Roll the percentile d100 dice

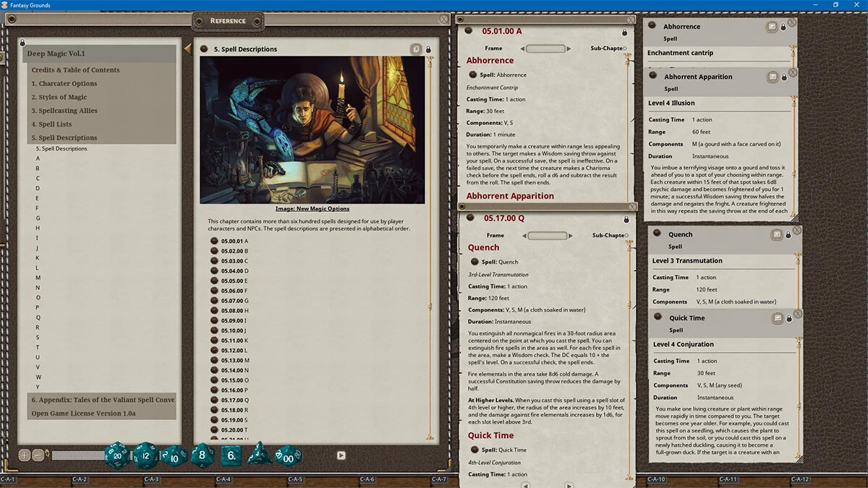tap(288, 456)
